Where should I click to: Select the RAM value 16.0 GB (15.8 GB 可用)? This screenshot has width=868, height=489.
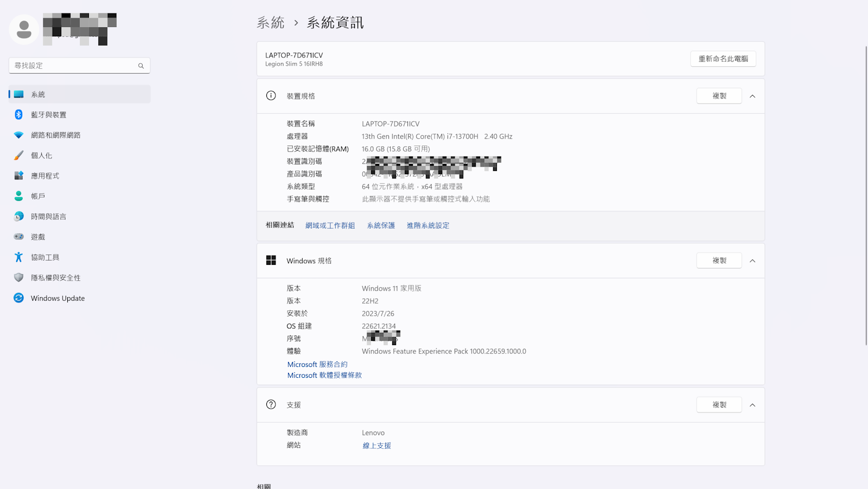(395, 149)
